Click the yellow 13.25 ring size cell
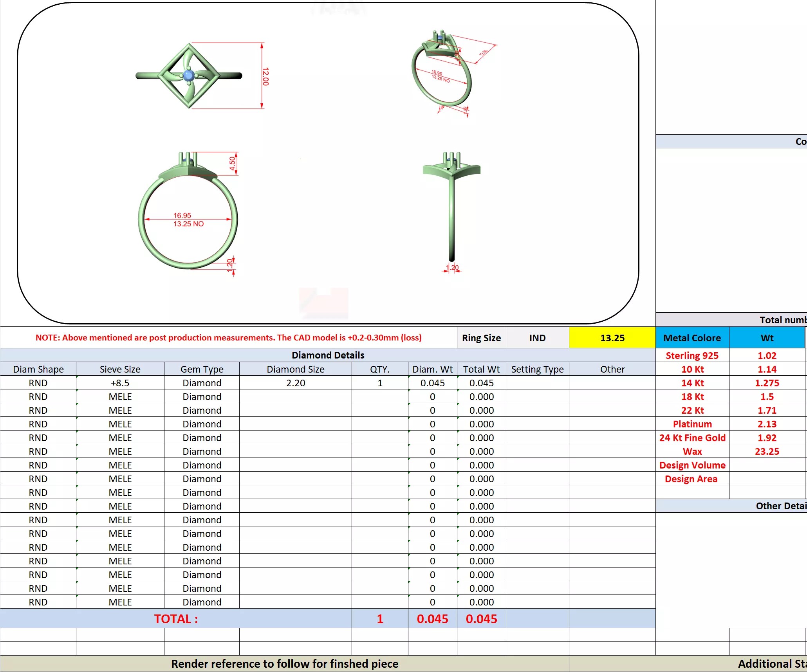 tap(612, 338)
